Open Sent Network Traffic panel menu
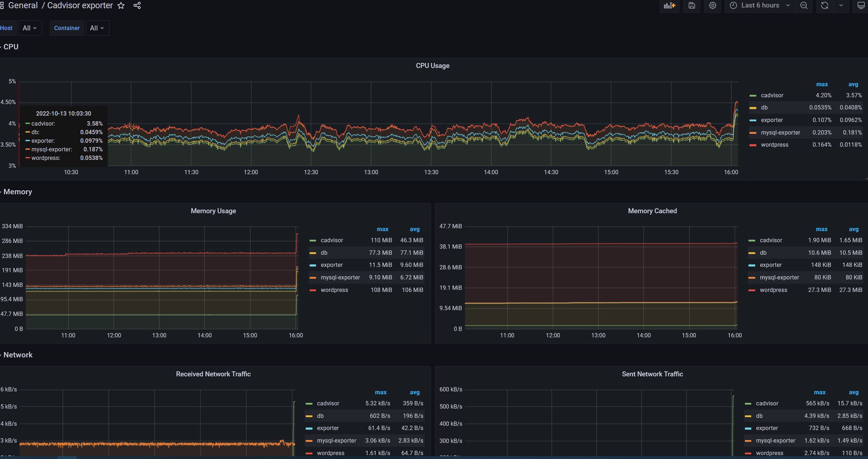This screenshot has width=868, height=459. pyautogui.click(x=652, y=374)
